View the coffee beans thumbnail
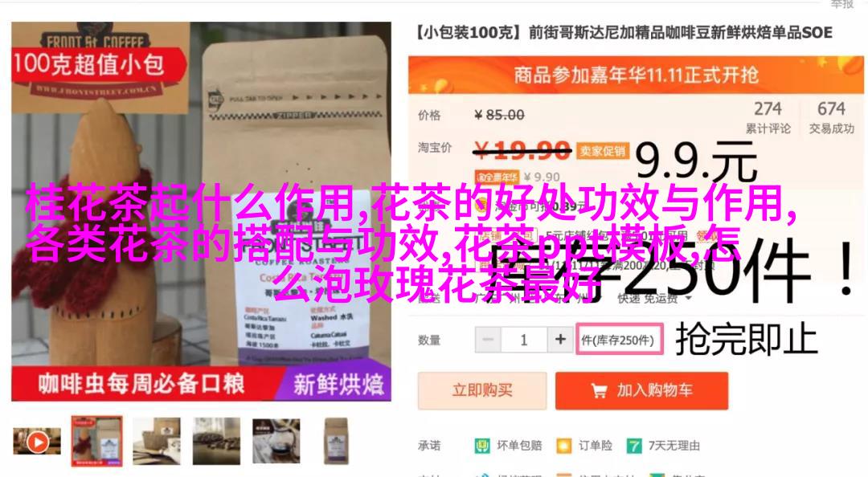The height and width of the screenshot is (477, 868). coord(216,441)
